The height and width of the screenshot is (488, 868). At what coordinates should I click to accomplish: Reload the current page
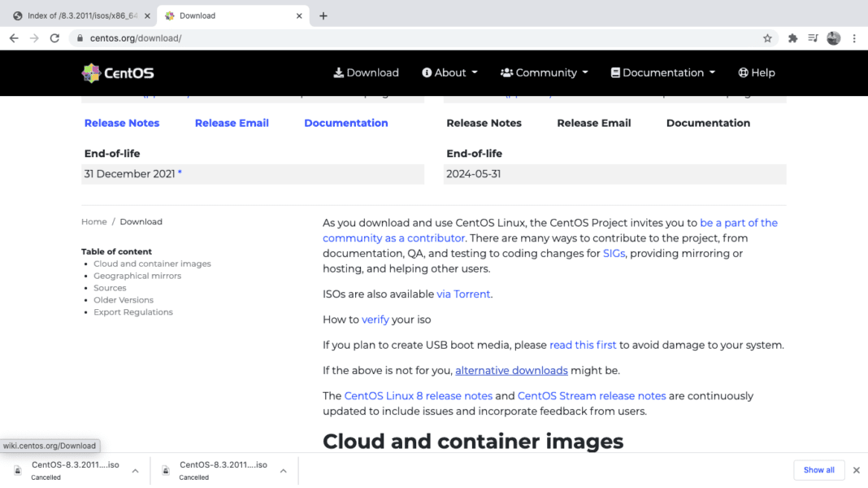point(54,37)
